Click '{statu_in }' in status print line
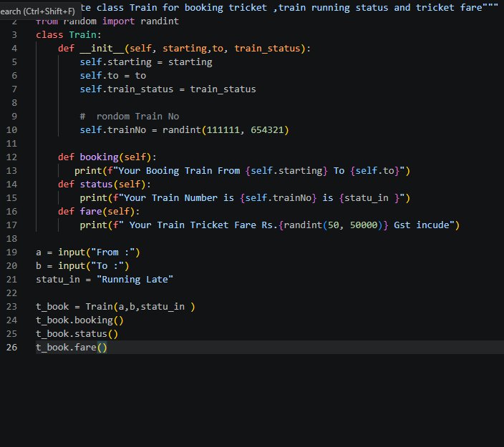Screen dimensions: 504x447 point(369,198)
